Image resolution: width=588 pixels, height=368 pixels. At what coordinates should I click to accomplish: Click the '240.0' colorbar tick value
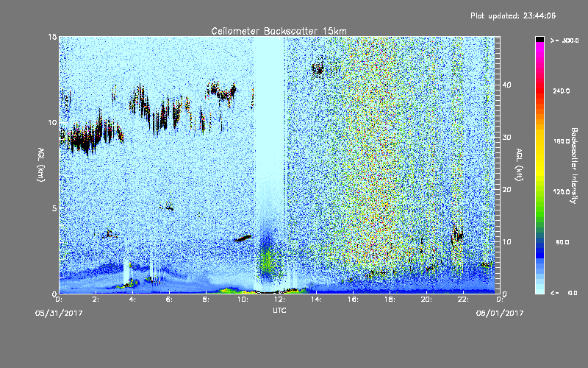pos(562,91)
